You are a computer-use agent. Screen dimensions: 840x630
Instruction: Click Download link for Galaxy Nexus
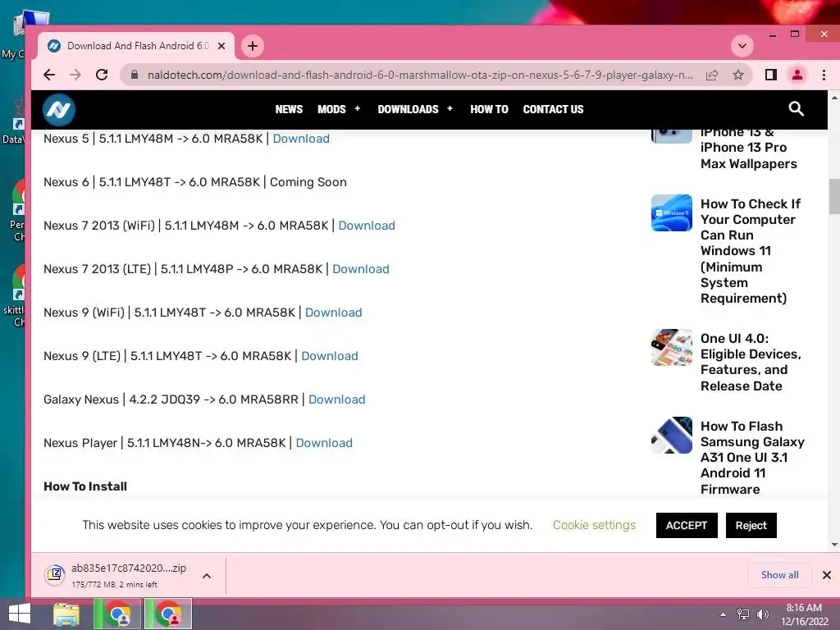[336, 399]
